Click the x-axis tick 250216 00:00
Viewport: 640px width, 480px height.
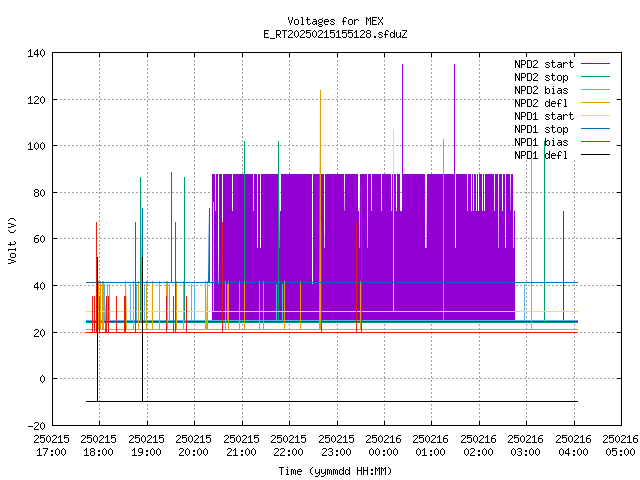pos(383,446)
